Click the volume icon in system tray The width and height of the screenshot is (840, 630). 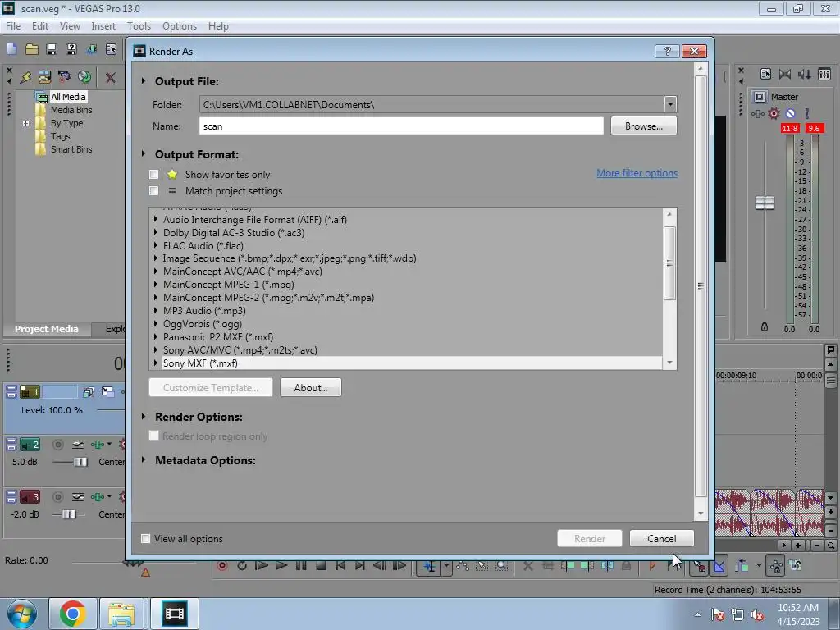coord(757,615)
